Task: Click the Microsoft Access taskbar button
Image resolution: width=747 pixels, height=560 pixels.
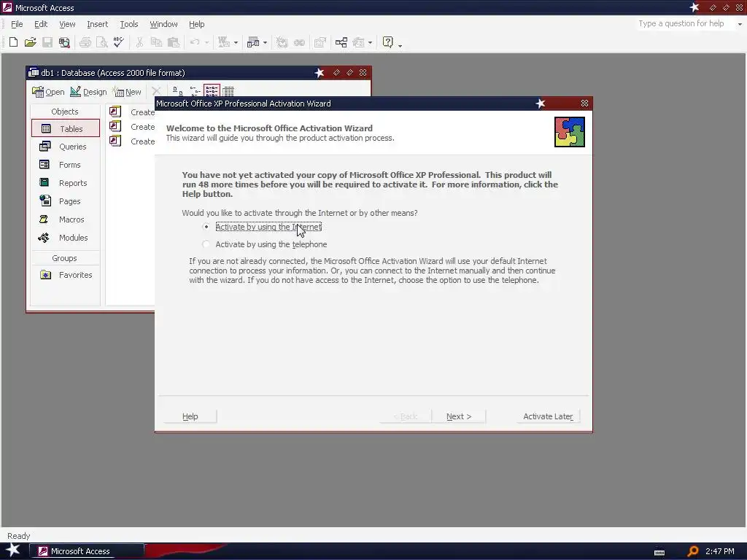Action: click(x=88, y=551)
